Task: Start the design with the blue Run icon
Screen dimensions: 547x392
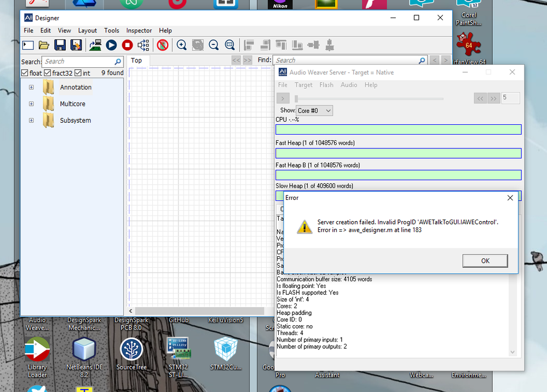Action: (111, 45)
